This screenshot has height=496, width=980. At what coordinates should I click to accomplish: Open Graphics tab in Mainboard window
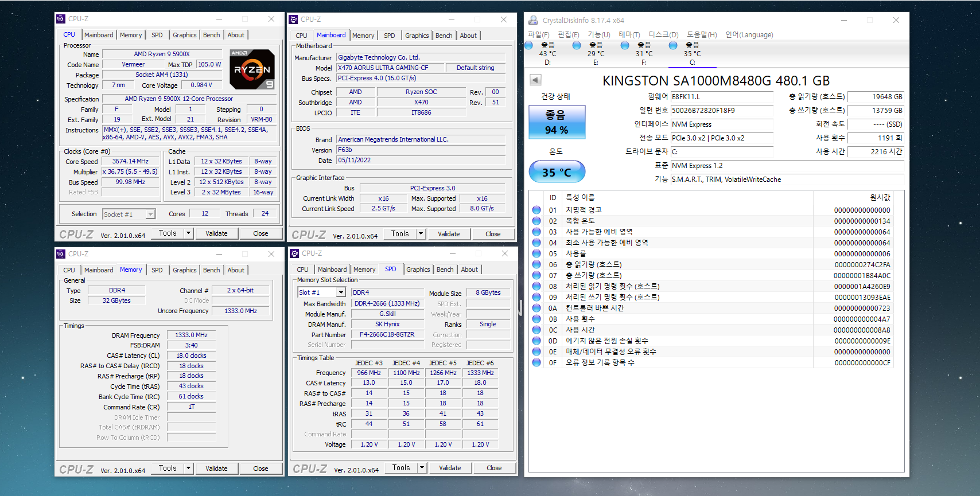point(417,36)
